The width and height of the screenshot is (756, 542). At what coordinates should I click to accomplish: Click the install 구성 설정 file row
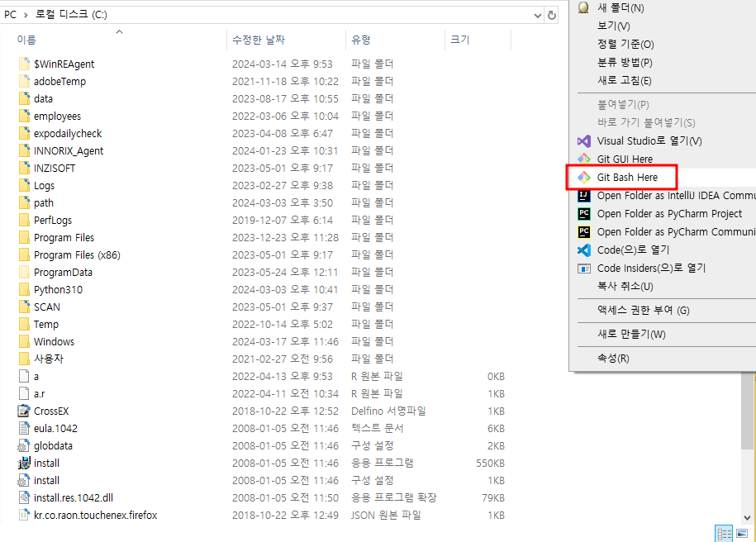pyautogui.click(x=262, y=480)
